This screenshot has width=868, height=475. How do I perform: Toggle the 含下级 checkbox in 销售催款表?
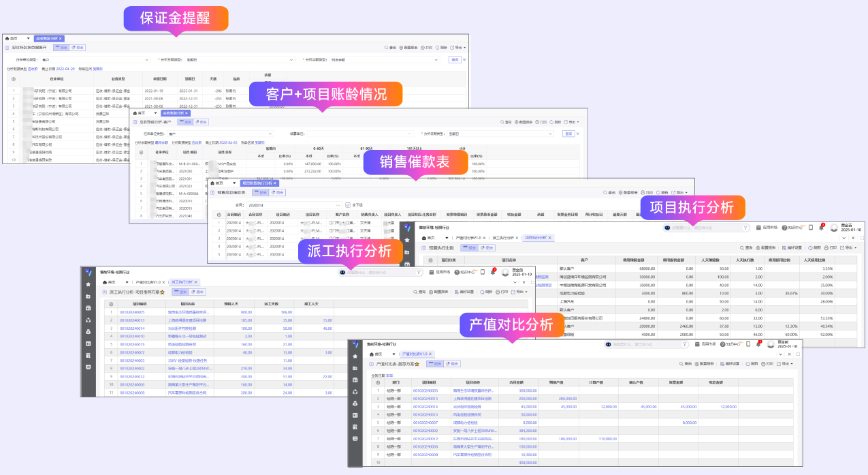click(348, 204)
